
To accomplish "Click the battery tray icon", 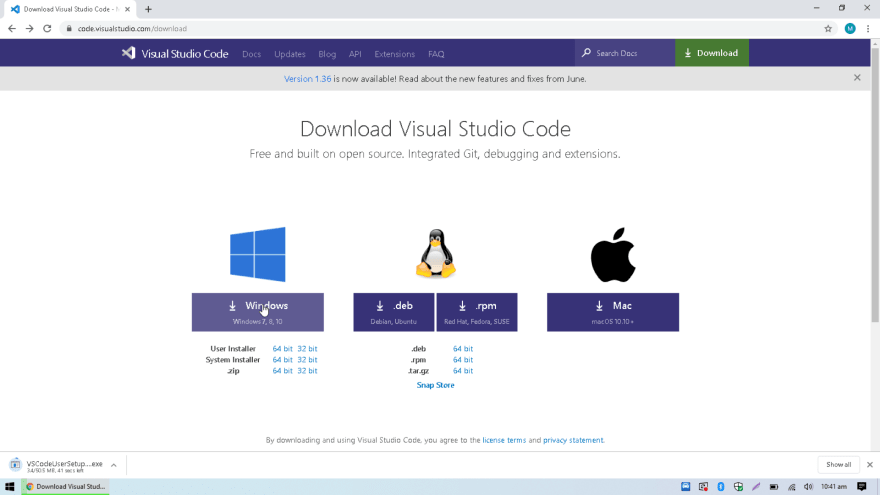I will pos(773,487).
